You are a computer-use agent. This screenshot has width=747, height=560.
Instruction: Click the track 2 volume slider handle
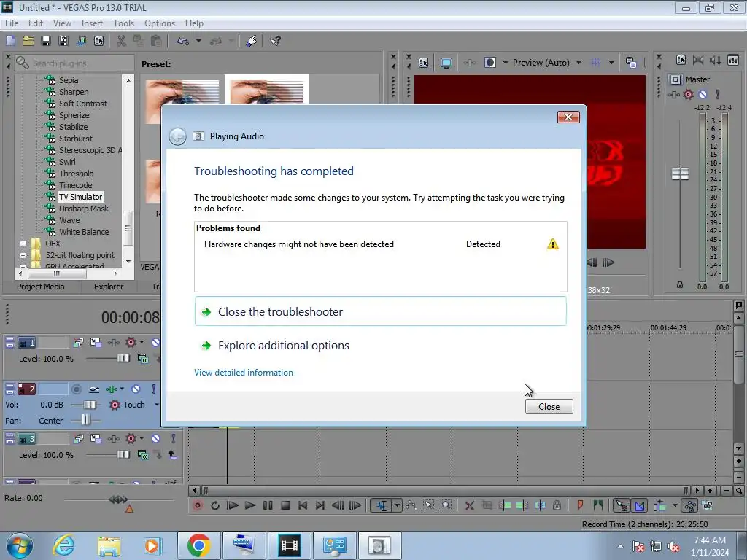click(x=89, y=405)
